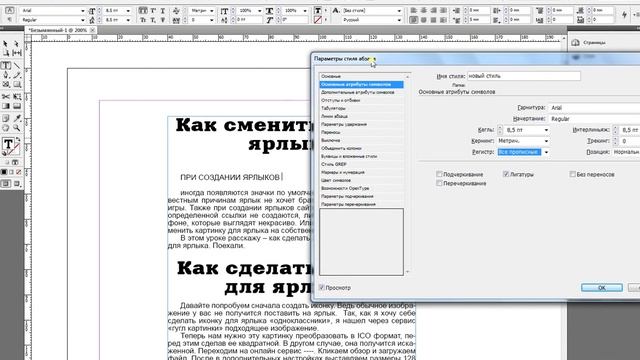Align paragraph right in control bar
Viewport: 640px width, 360px height.
433,11
